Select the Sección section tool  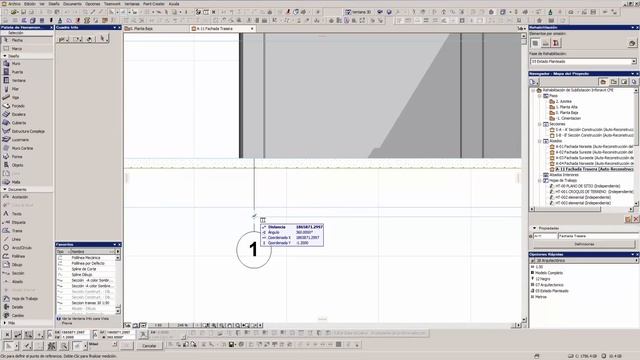(27, 273)
